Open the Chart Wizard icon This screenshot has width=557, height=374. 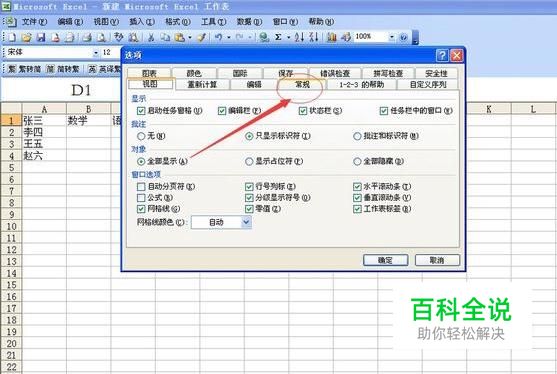[x=331, y=37]
